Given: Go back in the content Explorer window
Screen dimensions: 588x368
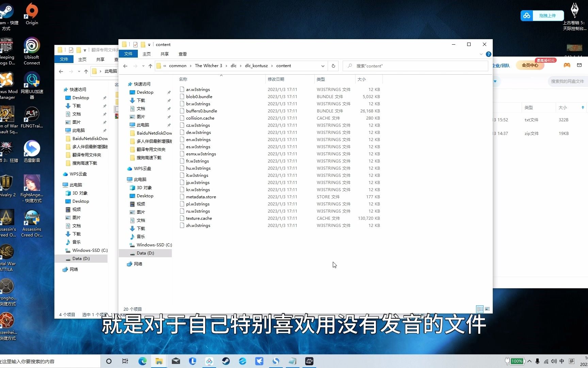Looking at the screenshot, I should click(x=125, y=66).
